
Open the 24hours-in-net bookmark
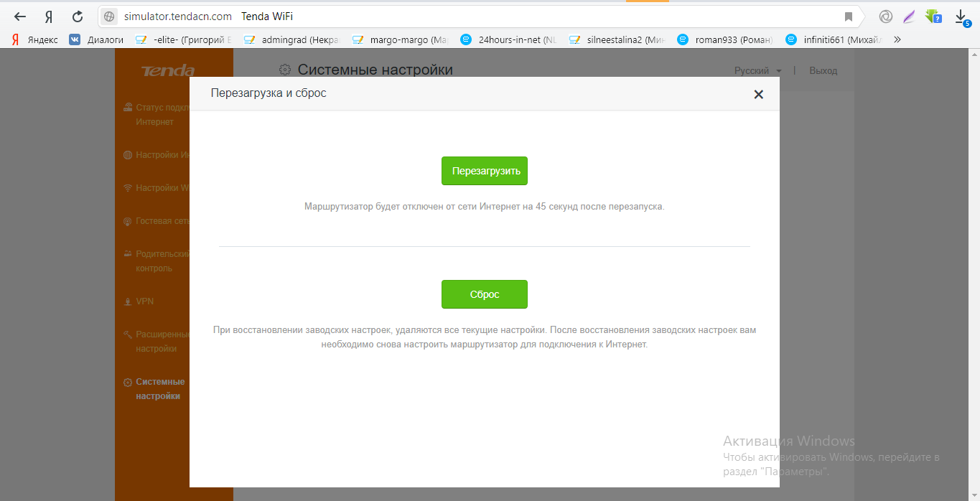click(509, 40)
